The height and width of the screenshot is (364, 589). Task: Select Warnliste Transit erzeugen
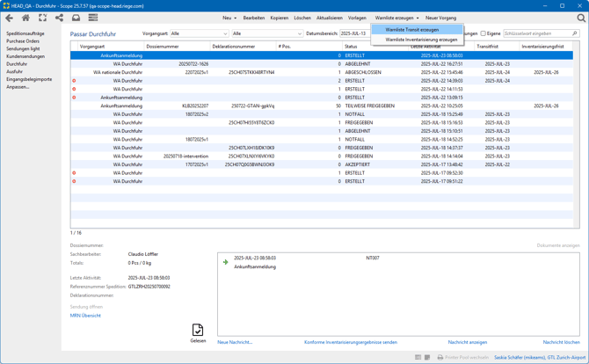[x=417, y=30]
